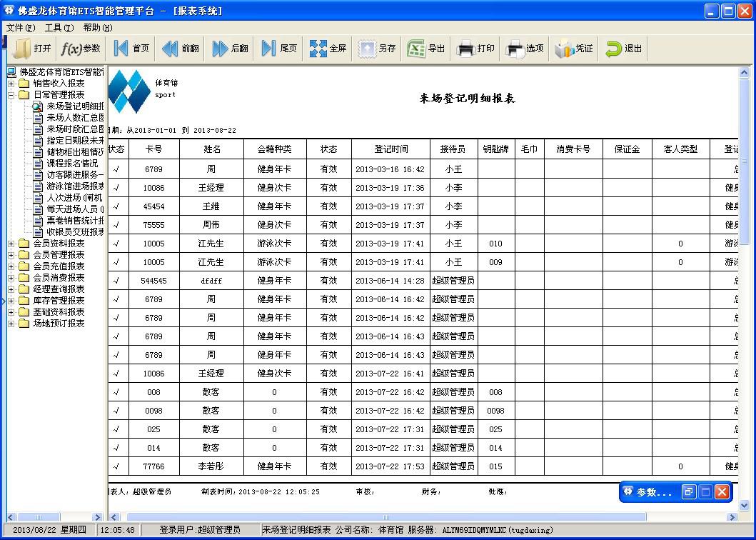
Task: Go to previous page with 前翻
Action: [181, 49]
